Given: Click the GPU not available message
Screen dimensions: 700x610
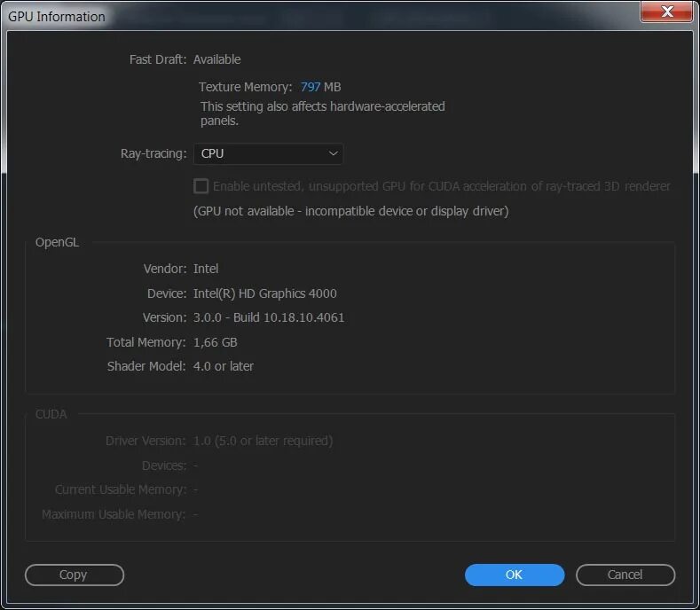Looking at the screenshot, I should coord(351,211).
